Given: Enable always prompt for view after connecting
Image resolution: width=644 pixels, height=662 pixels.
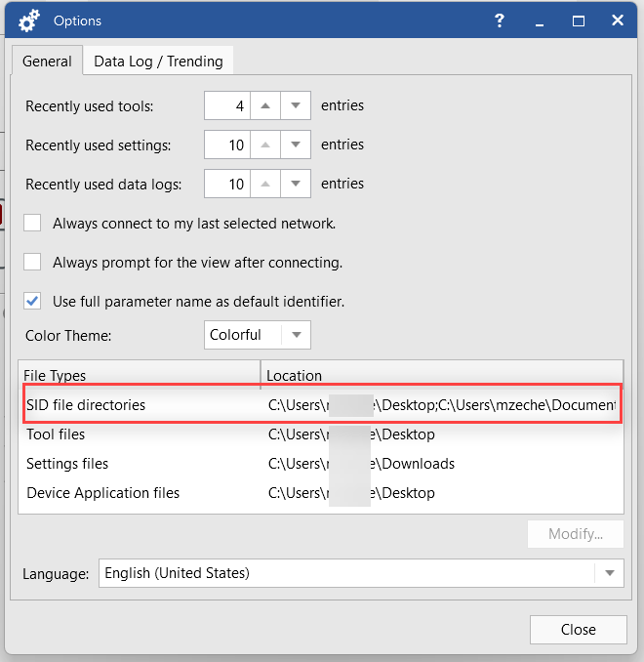Looking at the screenshot, I should click(x=33, y=262).
